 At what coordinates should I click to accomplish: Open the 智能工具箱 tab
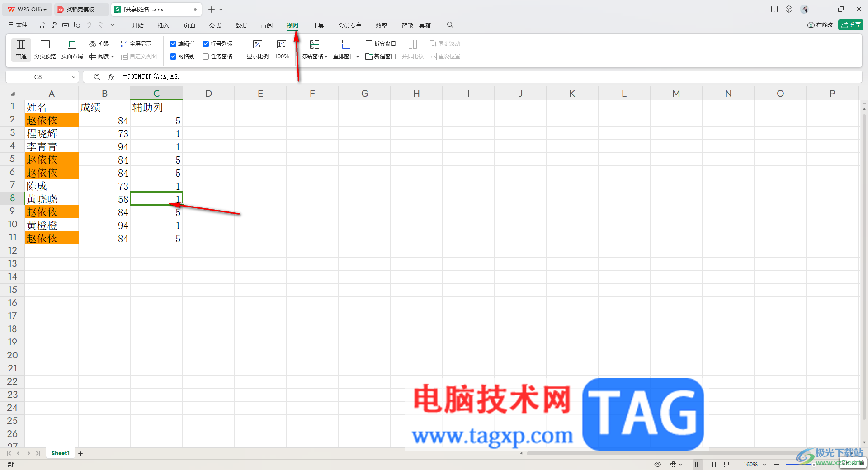pyautogui.click(x=416, y=25)
